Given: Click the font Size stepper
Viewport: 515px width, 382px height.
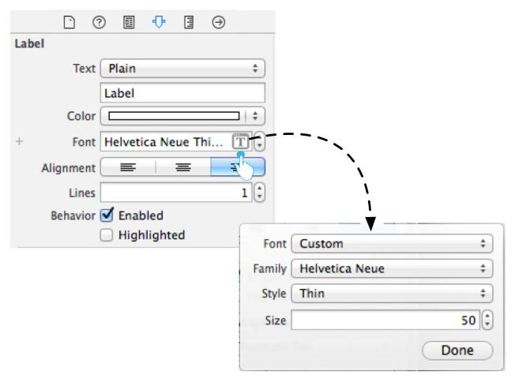Looking at the screenshot, I should pos(487,320).
